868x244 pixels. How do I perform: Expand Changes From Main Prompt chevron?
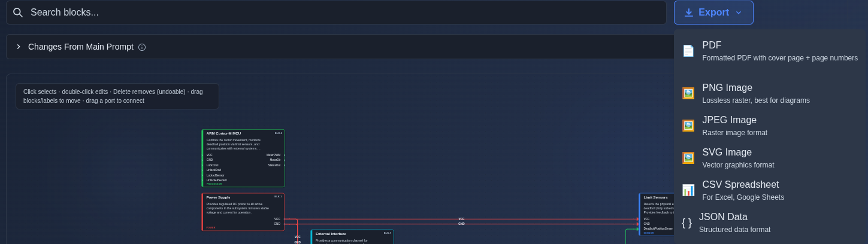pyautogui.click(x=19, y=47)
